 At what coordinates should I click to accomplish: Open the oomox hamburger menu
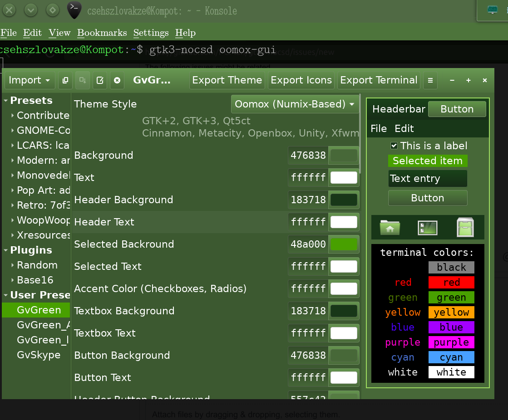pyautogui.click(x=430, y=80)
